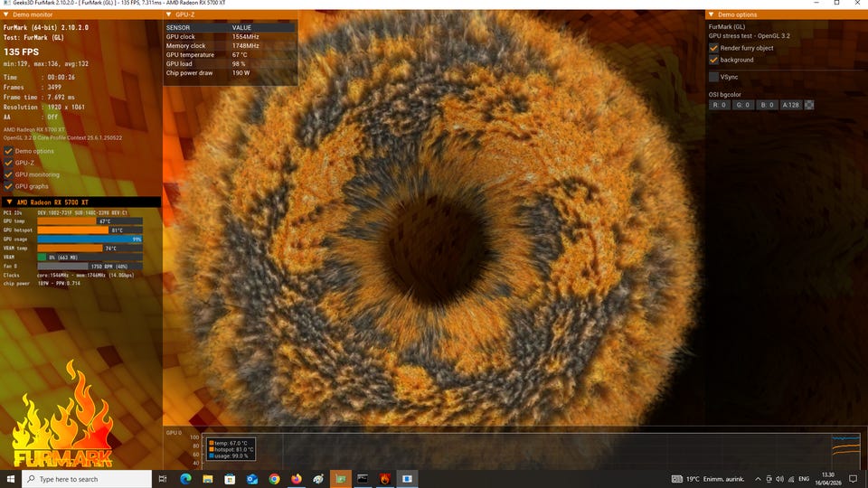Click the 135 FPS readout
Screen dimensions: 868x488
[21, 52]
